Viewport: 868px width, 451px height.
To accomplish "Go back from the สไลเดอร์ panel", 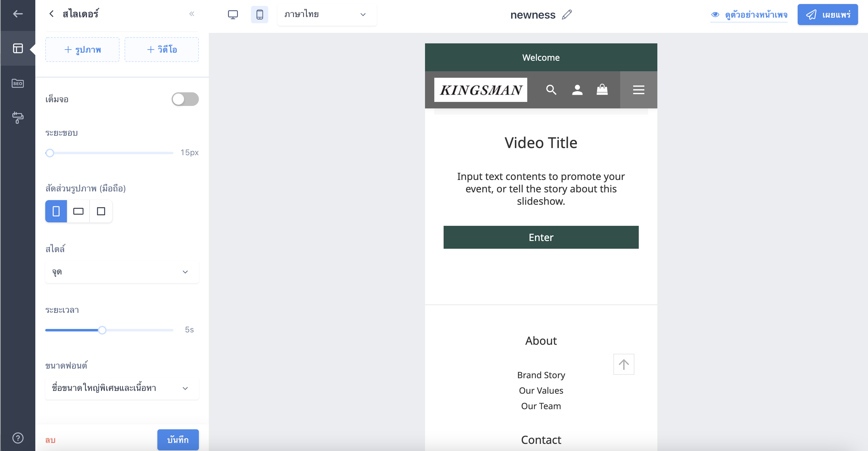I will [x=51, y=14].
